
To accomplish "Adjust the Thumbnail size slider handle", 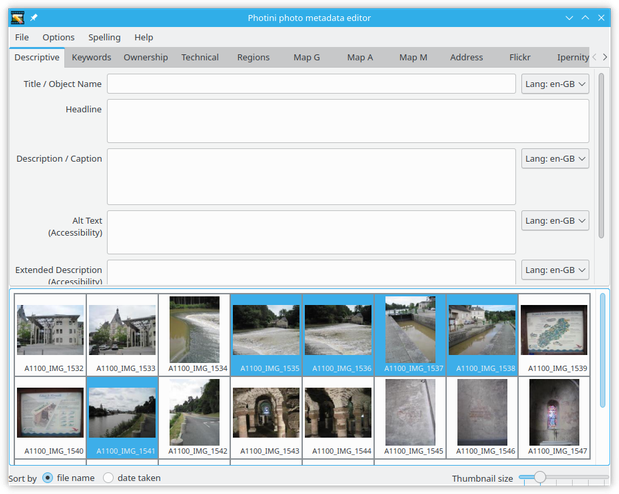I will (x=540, y=477).
